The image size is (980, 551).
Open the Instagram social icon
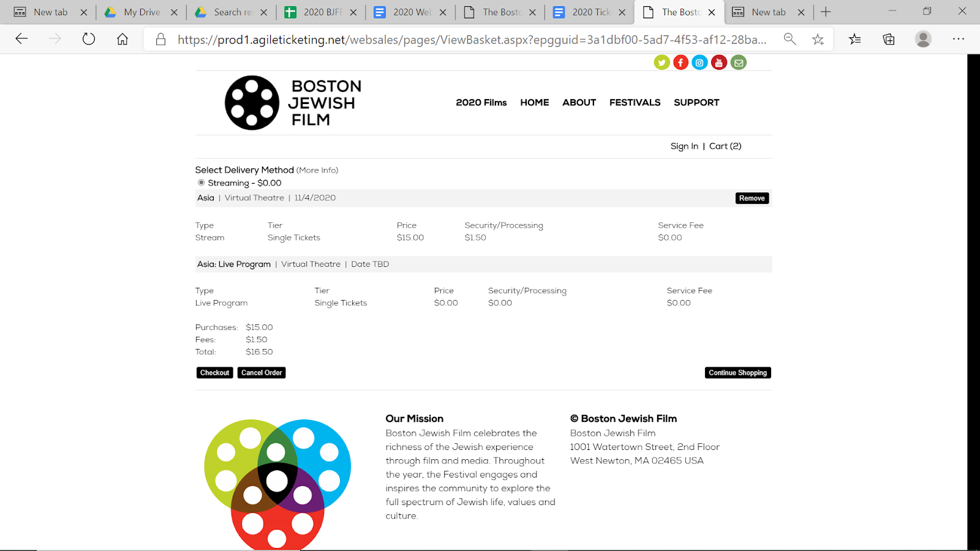click(x=699, y=62)
